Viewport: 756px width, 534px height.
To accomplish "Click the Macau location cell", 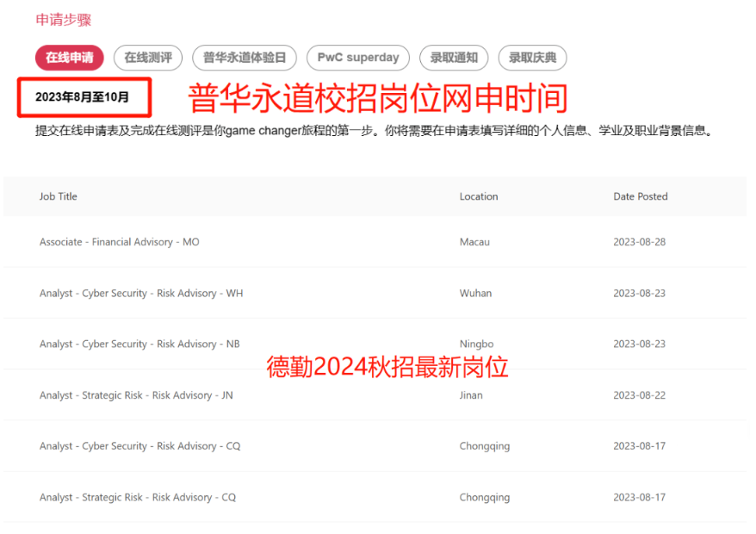I will (474, 242).
